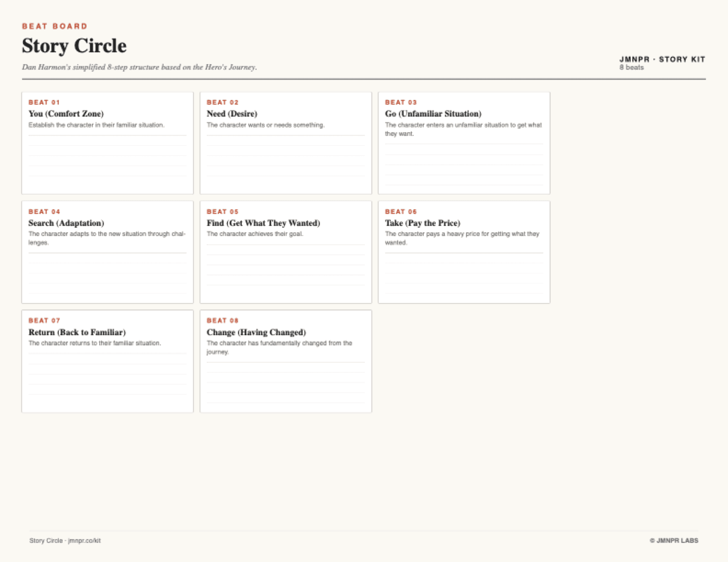Select the 'Go (Unfamiliar Situation)' card title
Screen dimensions: 728x562
[433, 114]
